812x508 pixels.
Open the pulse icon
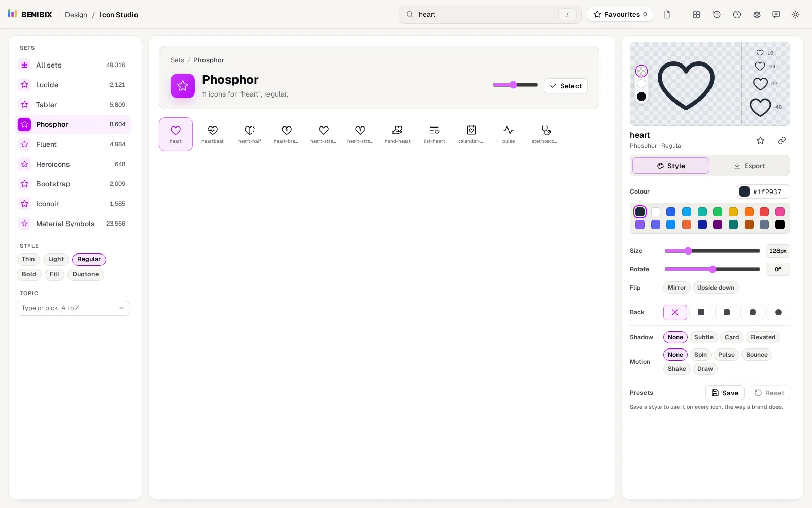point(509,134)
